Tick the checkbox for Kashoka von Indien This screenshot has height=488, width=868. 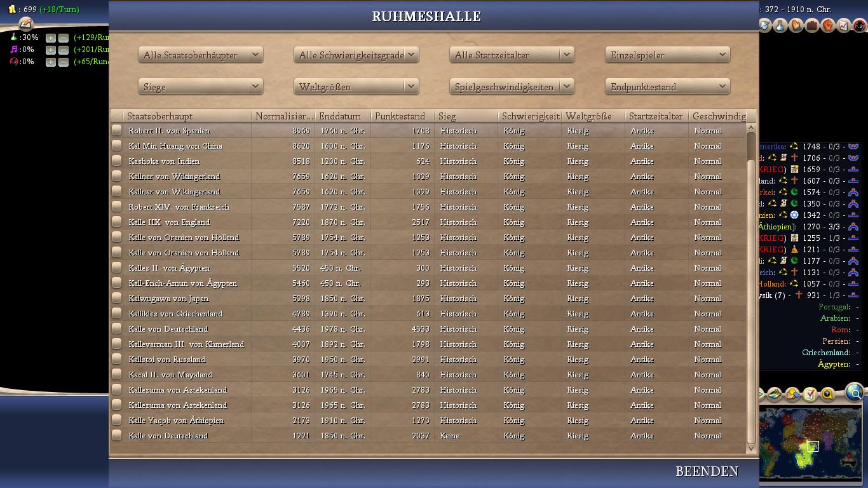pos(116,161)
